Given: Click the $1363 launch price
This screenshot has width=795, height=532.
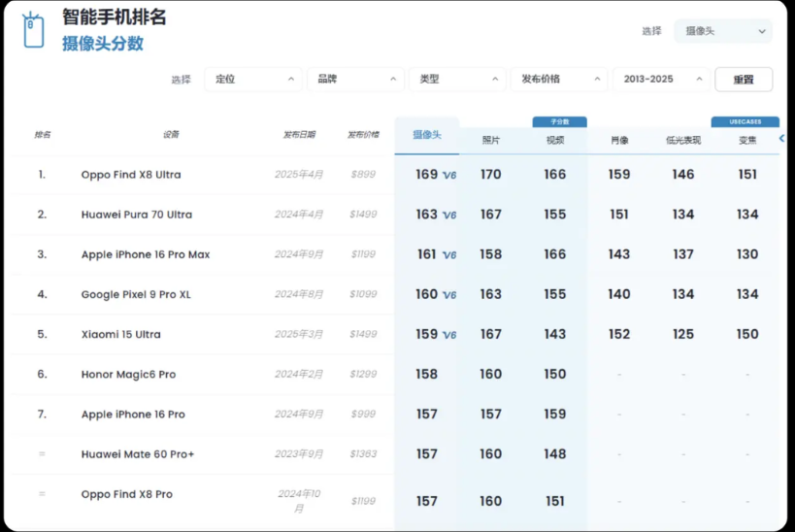Looking at the screenshot, I should click(x=363, y=454).
